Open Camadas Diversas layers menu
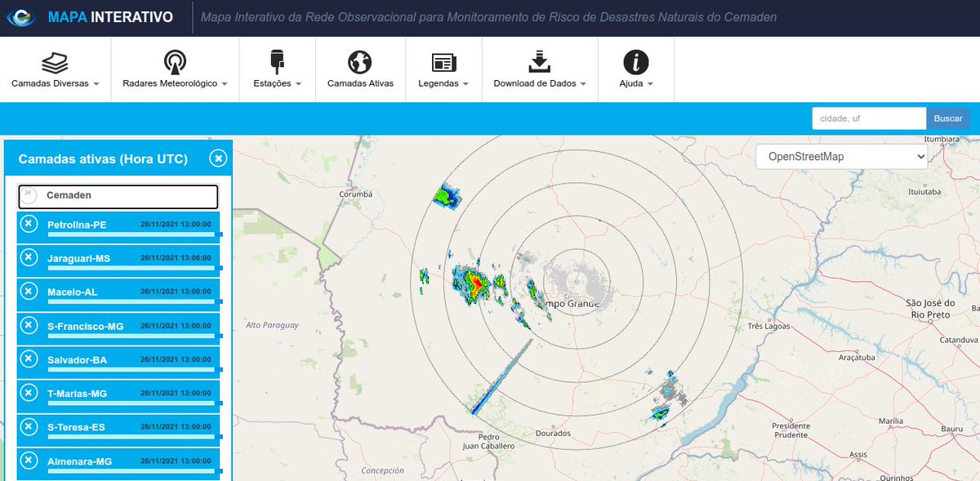Viewport: 980px width, 481px height. (56, 69)
